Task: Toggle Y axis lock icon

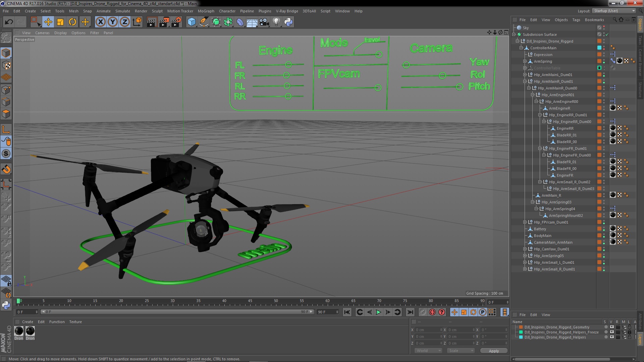Action: 113,22
